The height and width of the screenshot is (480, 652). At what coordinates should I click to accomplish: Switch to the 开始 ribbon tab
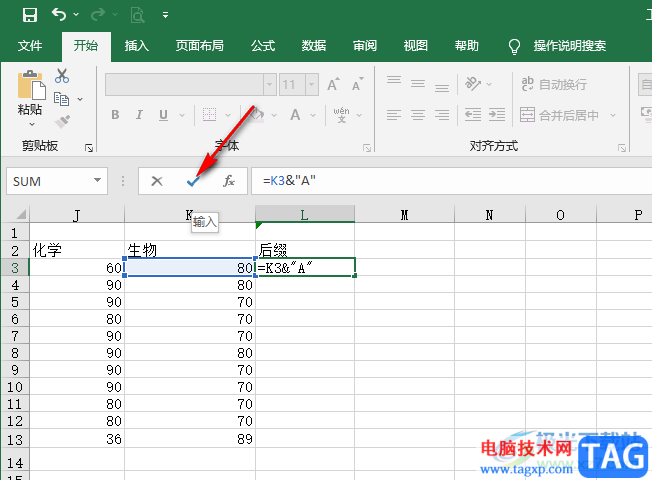[86, 45]
